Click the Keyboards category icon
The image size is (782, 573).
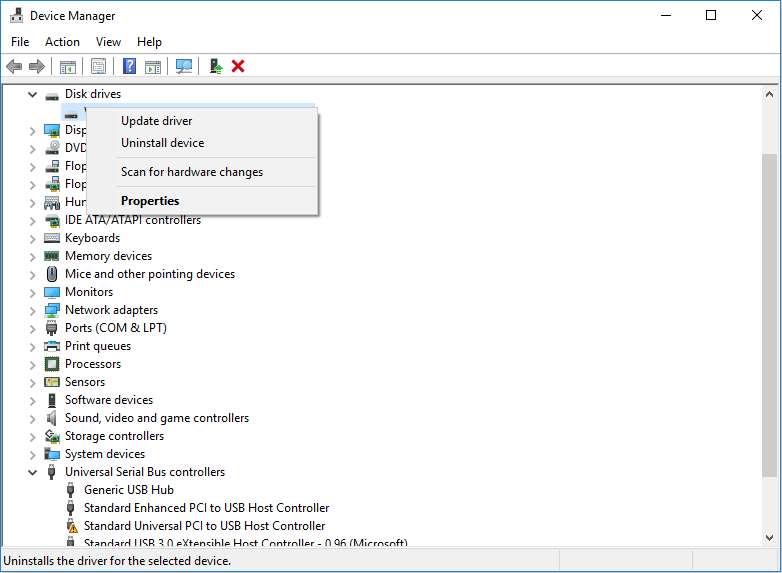[52, 238]
